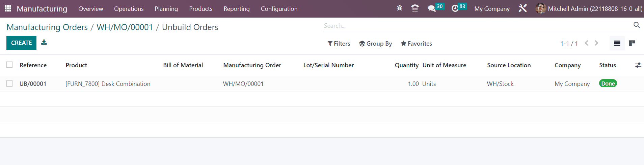Open the Operations menu
Viewport: 644px width, 165px height.
[129, 9]
